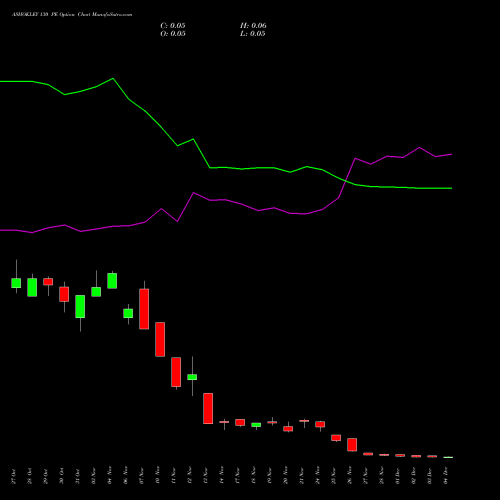Viewport: 500px width, 500px height.
Task: Click the '30 Oct' date axis label
Action: (x=62, y=476)
